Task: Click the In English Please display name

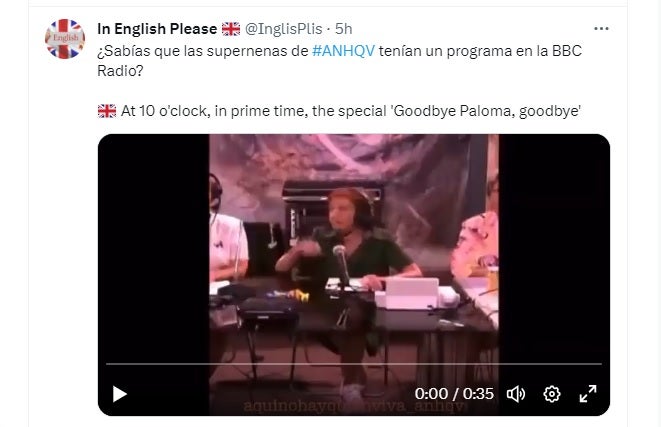Action: tap(157, 29)
